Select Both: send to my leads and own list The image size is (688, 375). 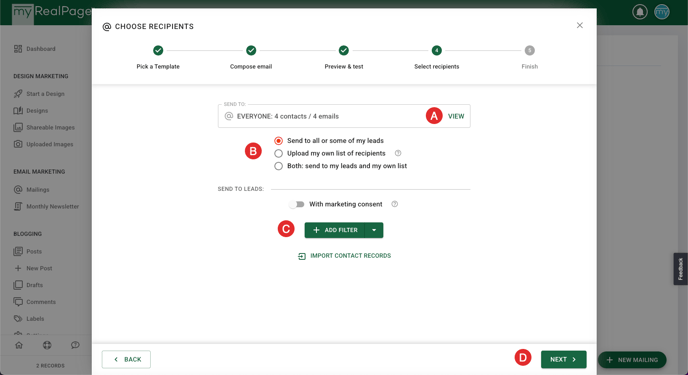click(278, 166)
